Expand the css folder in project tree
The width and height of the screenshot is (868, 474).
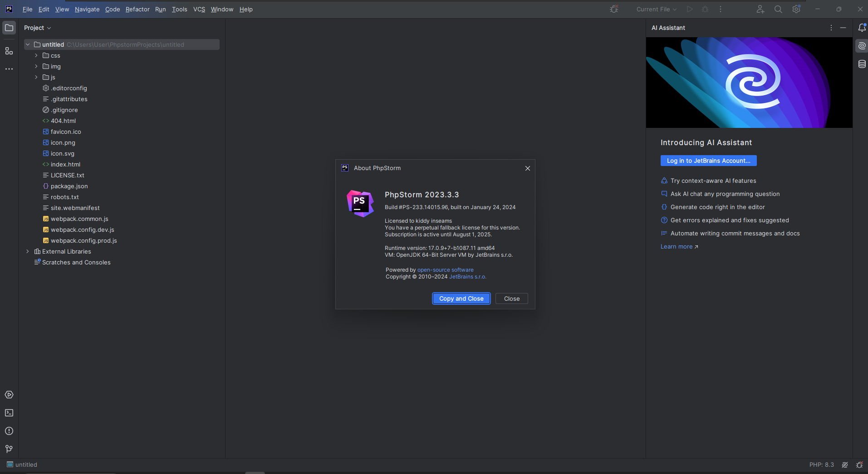pyautogui.click(x=36, y=55)
